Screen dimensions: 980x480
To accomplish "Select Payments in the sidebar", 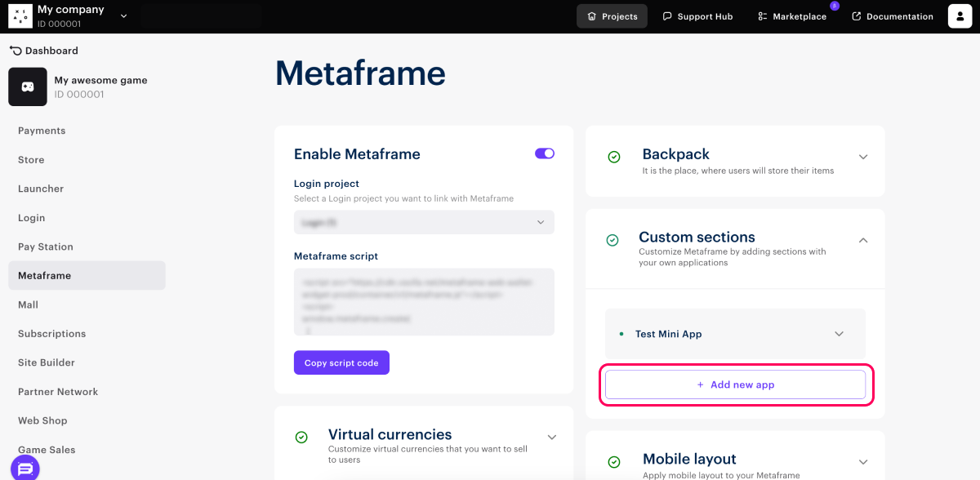I will 42,131.
